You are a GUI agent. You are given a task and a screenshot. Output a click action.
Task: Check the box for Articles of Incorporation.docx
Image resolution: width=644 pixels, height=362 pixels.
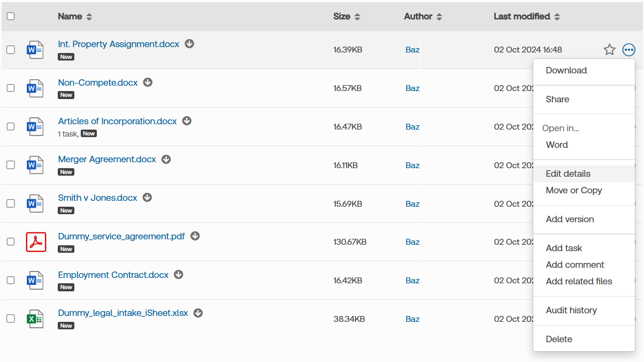11,127
